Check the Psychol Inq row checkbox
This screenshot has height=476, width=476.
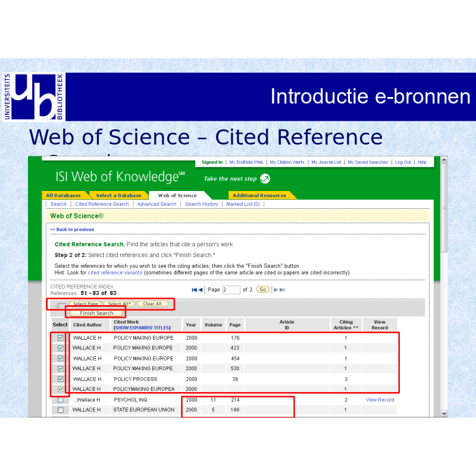point(60,400)
